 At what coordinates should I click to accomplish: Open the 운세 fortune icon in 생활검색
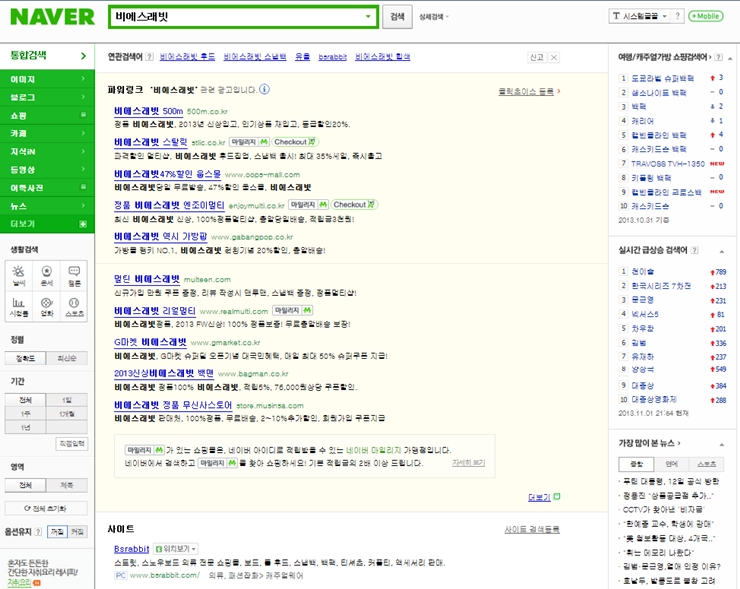point(47,276)
